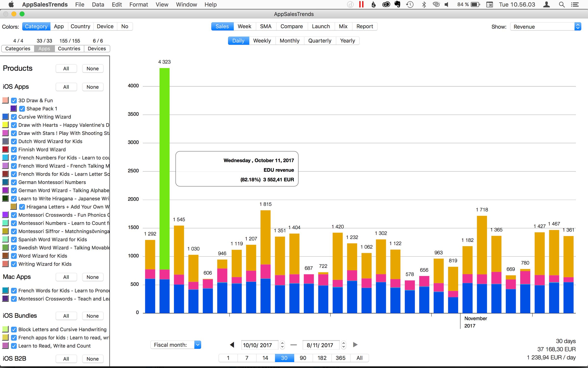This screenshot has width=588, height=368.
Task: Uncheck Word Wizard for Kids
Action: click(14, 256)
